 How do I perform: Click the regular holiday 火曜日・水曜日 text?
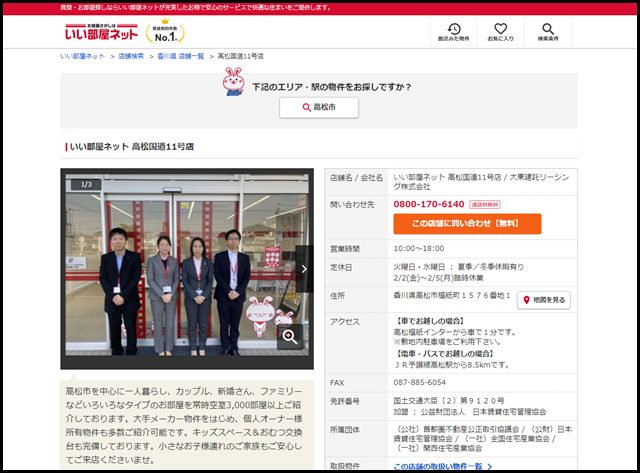458,267
